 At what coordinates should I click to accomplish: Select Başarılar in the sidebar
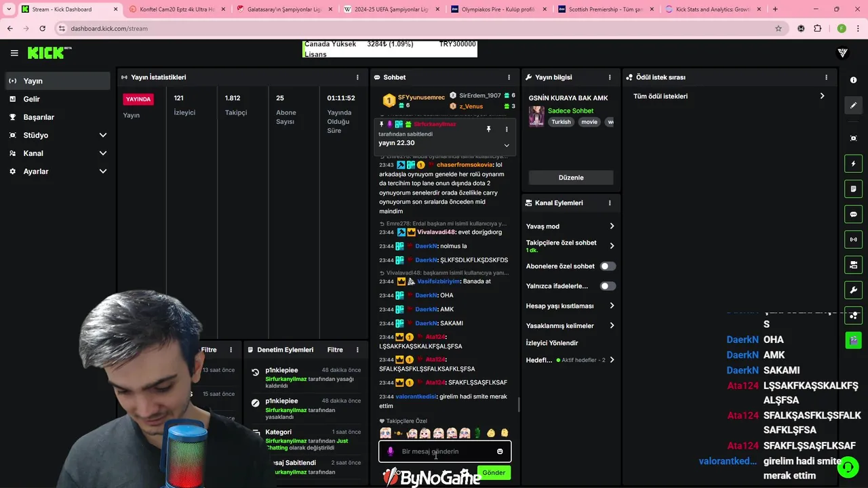(58, 117)
